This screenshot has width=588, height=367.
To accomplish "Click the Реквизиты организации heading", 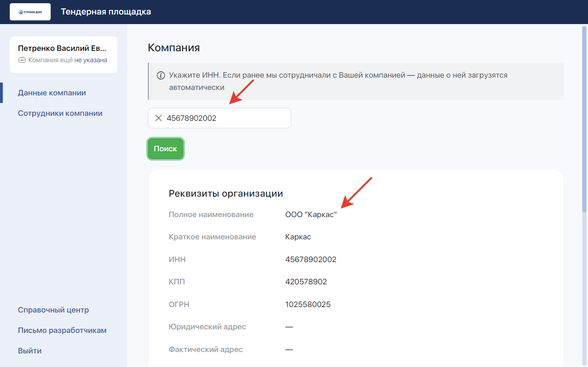I will pos(226,193).
